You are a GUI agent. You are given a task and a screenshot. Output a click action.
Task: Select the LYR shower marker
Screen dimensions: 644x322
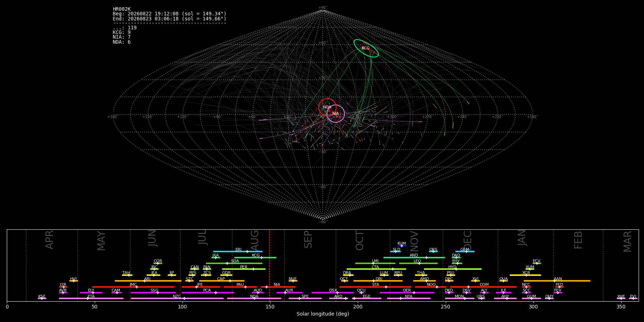(x=63, y=287)
